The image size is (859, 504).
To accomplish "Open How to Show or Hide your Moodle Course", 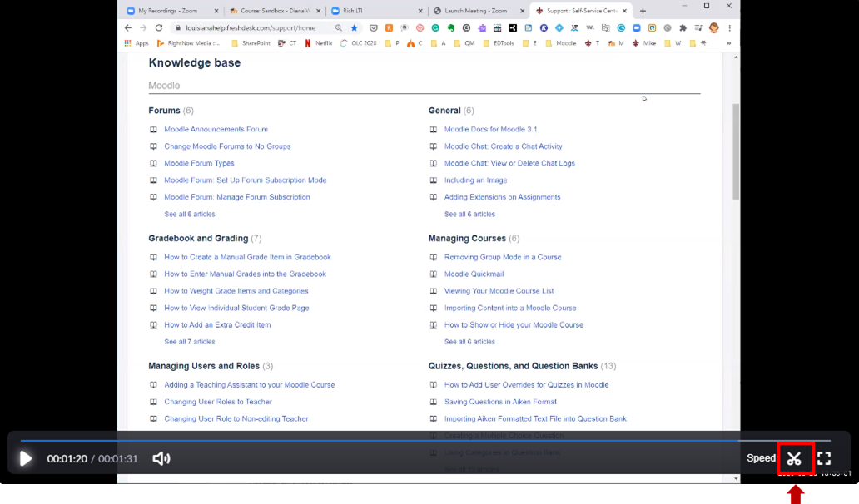I will 514,324.
